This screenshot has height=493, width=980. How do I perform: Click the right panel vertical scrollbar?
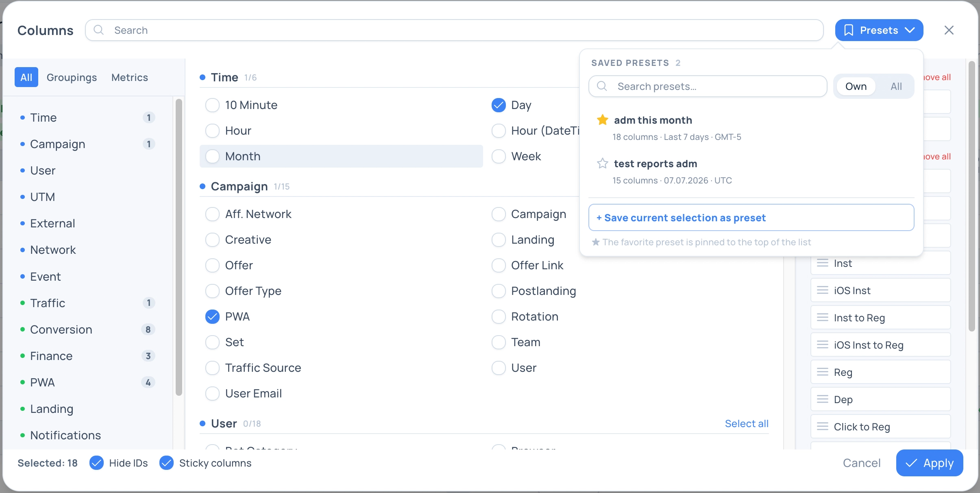coord(971,196)
